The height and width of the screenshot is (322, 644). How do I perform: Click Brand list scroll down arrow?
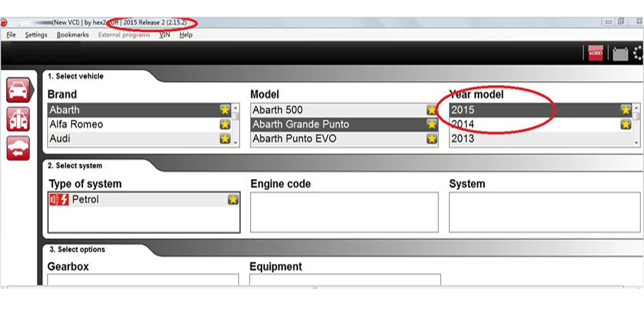coord(236,142)
